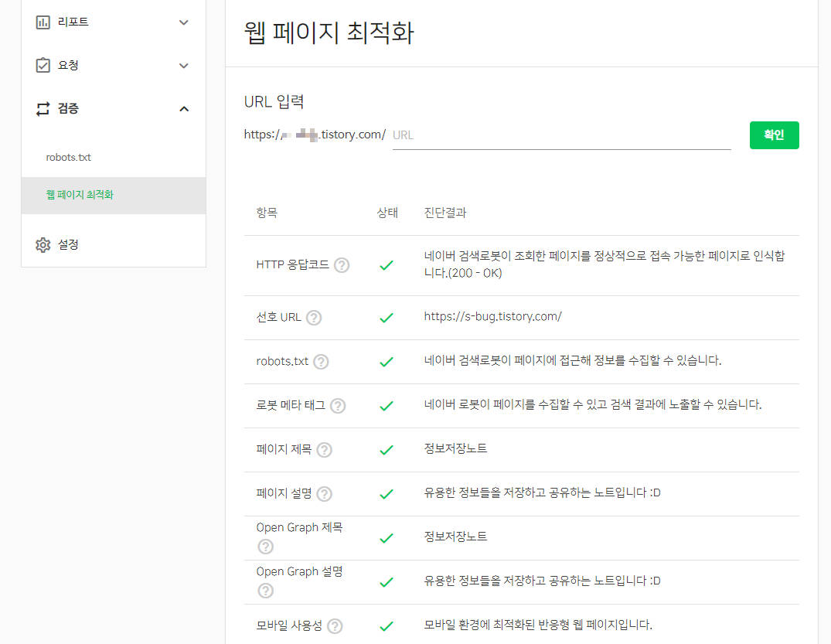Click the bar chart icon beside 리포트
This screenshot has height=644, width=831.
tap(43, 22)
